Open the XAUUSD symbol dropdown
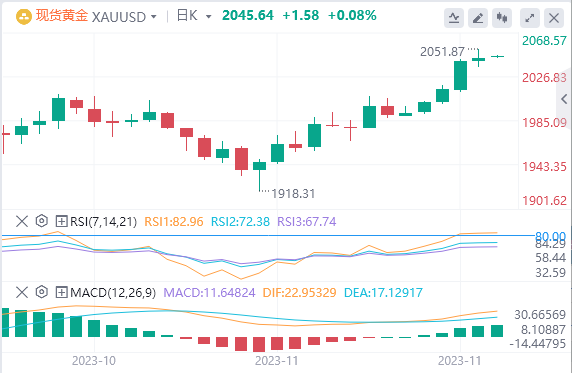Viewport: 572px width, 373px height. pyautogui.click(x=124, y=17)
